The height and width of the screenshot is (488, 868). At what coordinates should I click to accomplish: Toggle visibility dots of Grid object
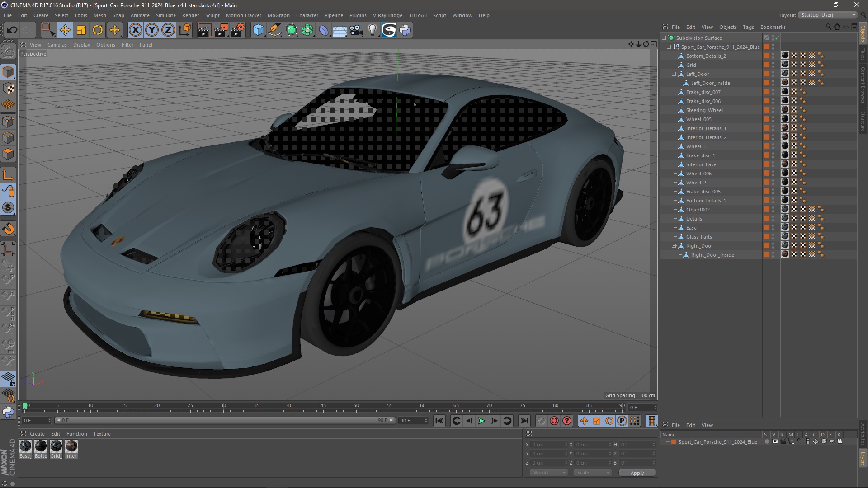tap(773, 65)
